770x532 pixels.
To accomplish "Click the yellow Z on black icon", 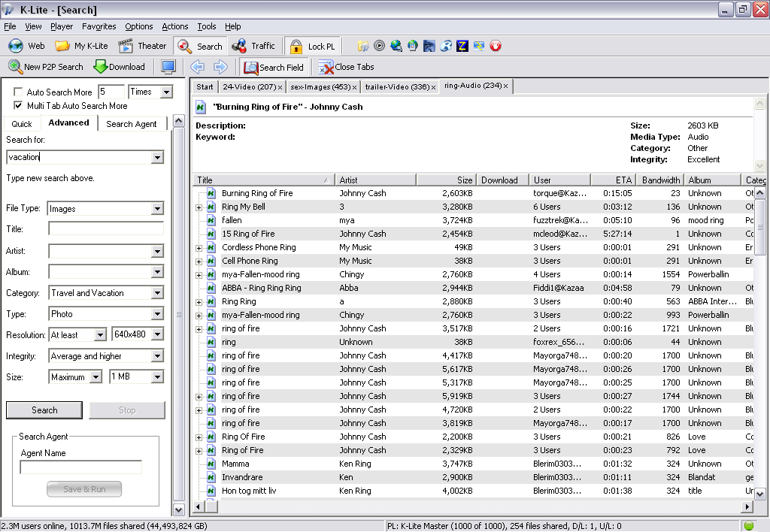I will coord(462,46).
